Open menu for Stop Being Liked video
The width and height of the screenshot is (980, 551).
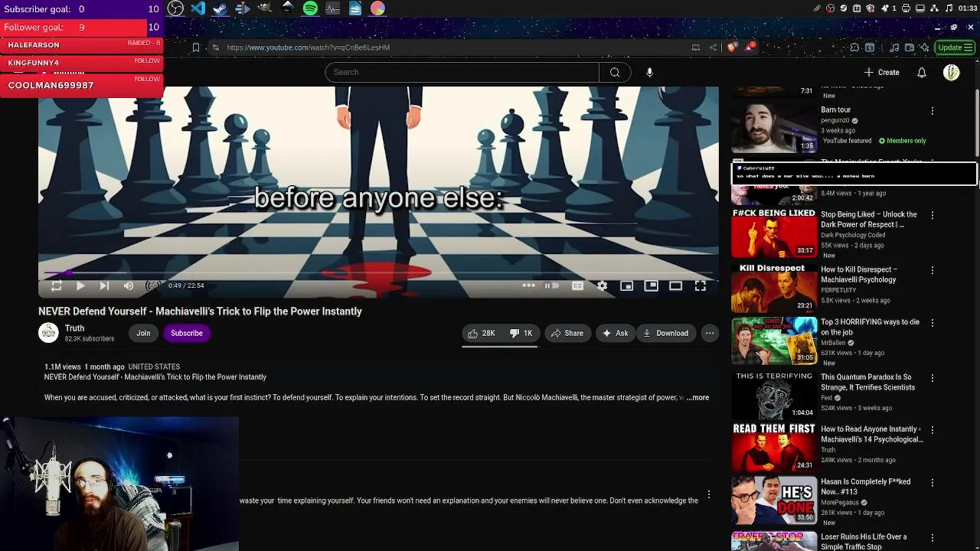click(x=932, y=216)
